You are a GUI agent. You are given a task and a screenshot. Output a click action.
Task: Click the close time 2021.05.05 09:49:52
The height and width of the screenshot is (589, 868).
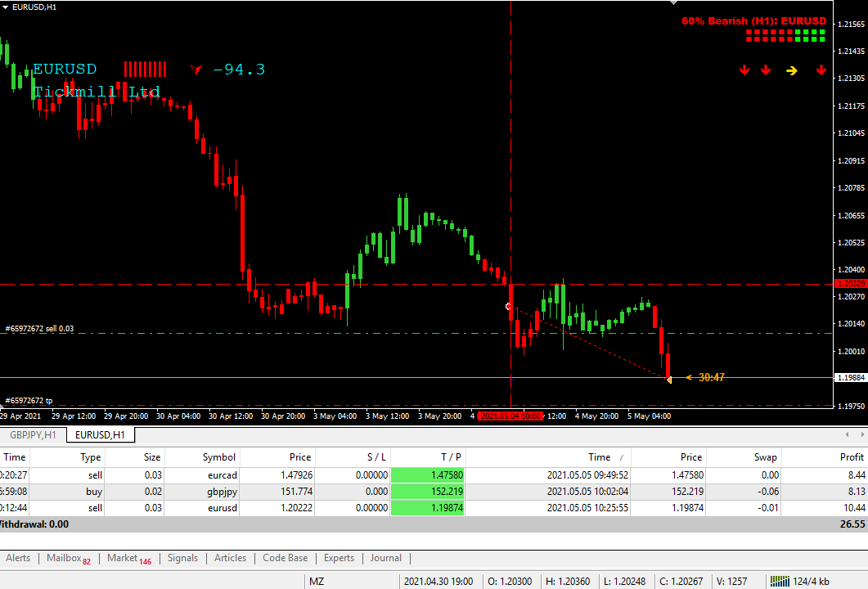pyautogui.click(x=588, y=475)
